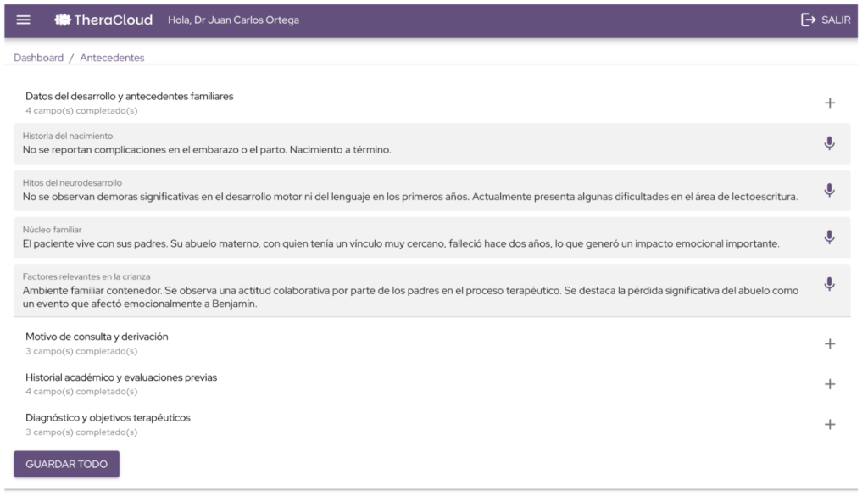Start dictation for Hitos del neurodesarrollo
This screenshot has height=502, width=868.
(829, 190)
